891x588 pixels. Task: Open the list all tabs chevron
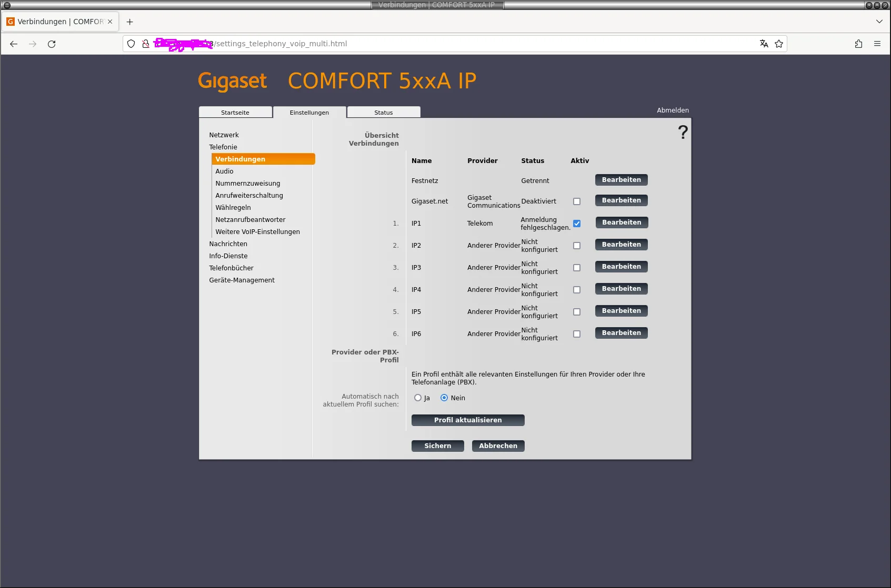click(879, 22)
